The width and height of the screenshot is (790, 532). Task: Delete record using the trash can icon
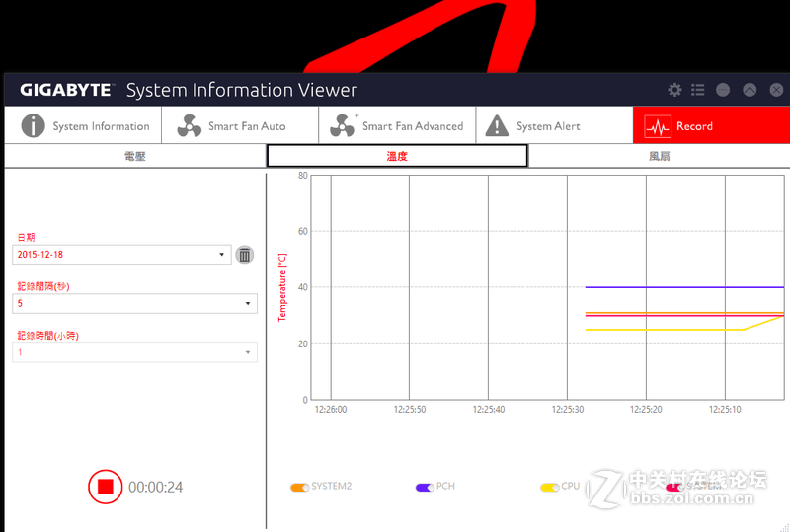coord(244,255)
